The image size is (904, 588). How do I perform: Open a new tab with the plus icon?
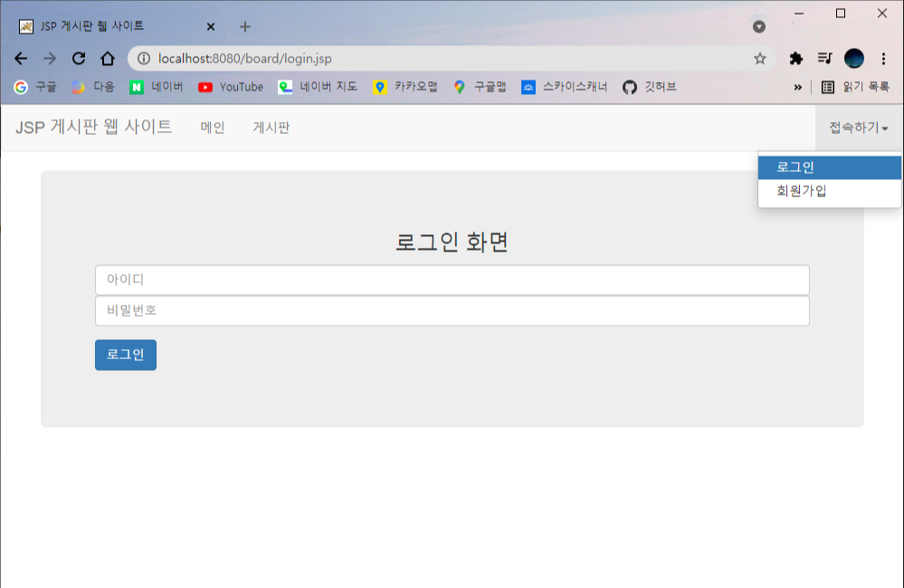[x=245, y=26]
